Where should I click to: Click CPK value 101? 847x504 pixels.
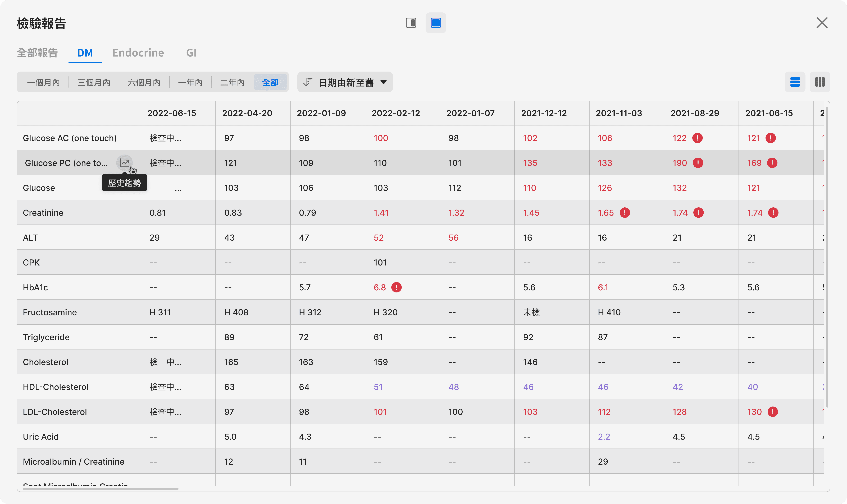(380, 263)
